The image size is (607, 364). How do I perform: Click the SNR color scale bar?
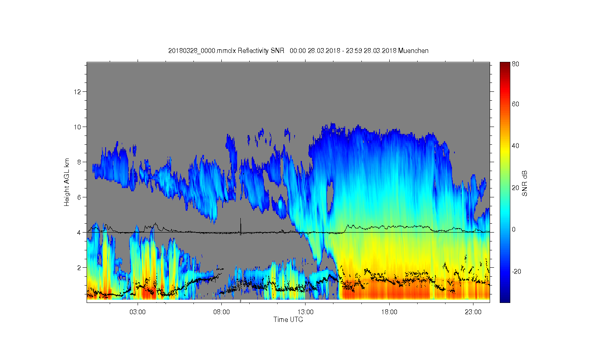coord(505,182)
